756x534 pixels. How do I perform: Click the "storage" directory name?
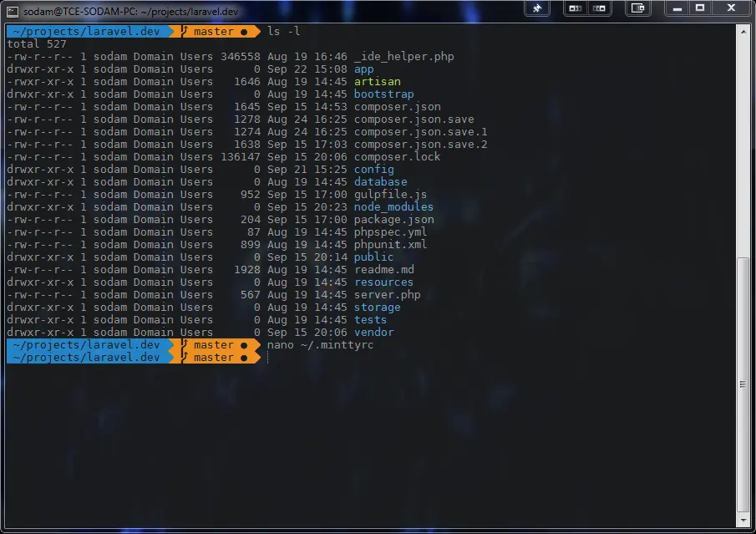coord(377,308)
